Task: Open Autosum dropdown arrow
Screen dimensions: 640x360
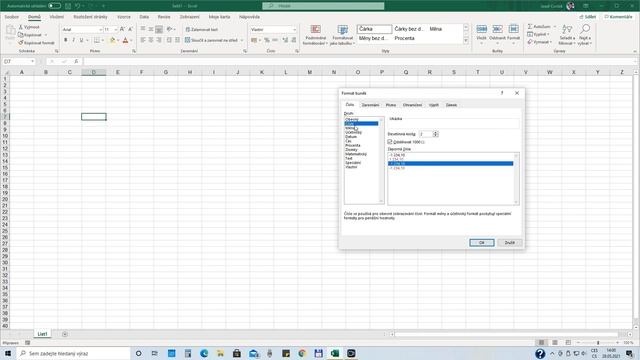Action: point(555,27)
